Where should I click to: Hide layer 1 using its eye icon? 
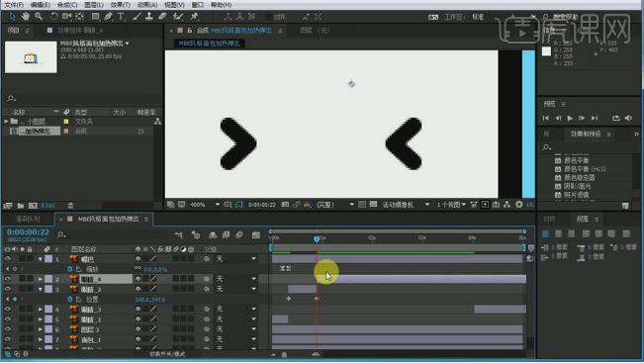[7, 259]
